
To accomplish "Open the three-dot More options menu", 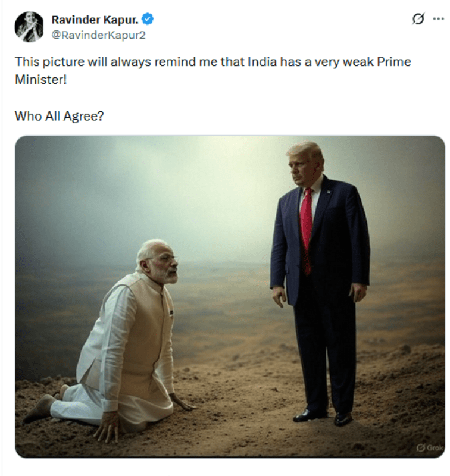I will 439,19.
